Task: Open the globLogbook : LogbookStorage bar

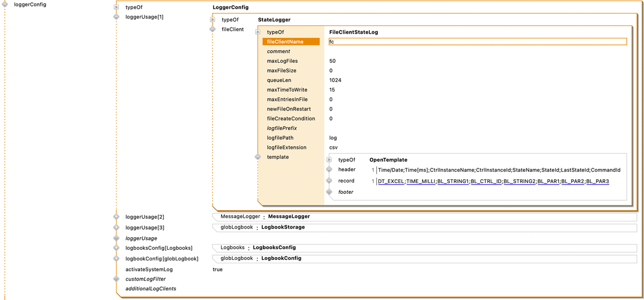Action: (424, 228)
